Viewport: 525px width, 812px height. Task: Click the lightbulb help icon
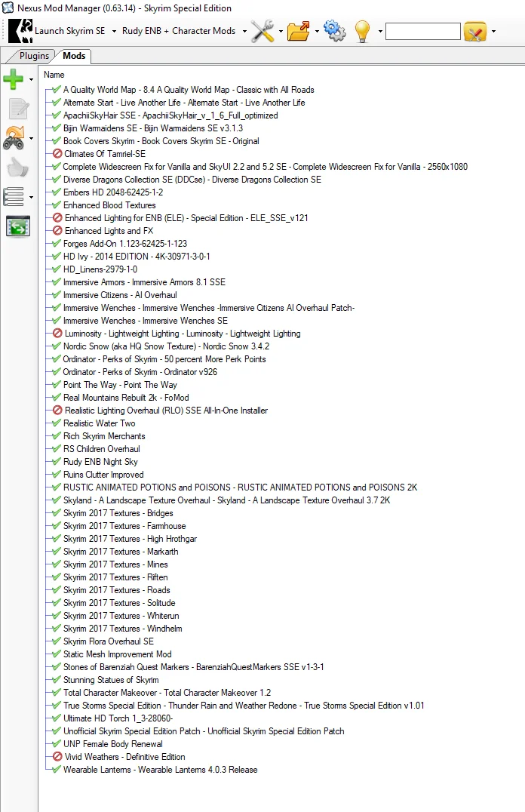[x=362, y=31]
